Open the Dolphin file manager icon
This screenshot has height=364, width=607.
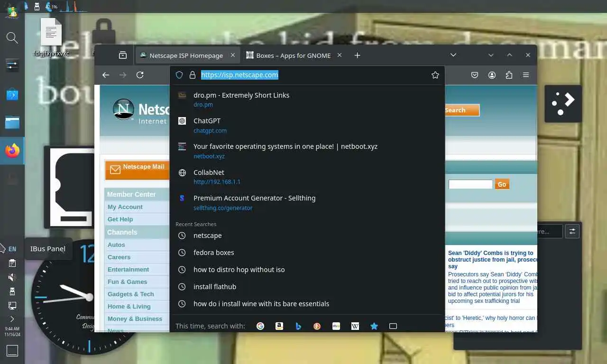point(12,123)
